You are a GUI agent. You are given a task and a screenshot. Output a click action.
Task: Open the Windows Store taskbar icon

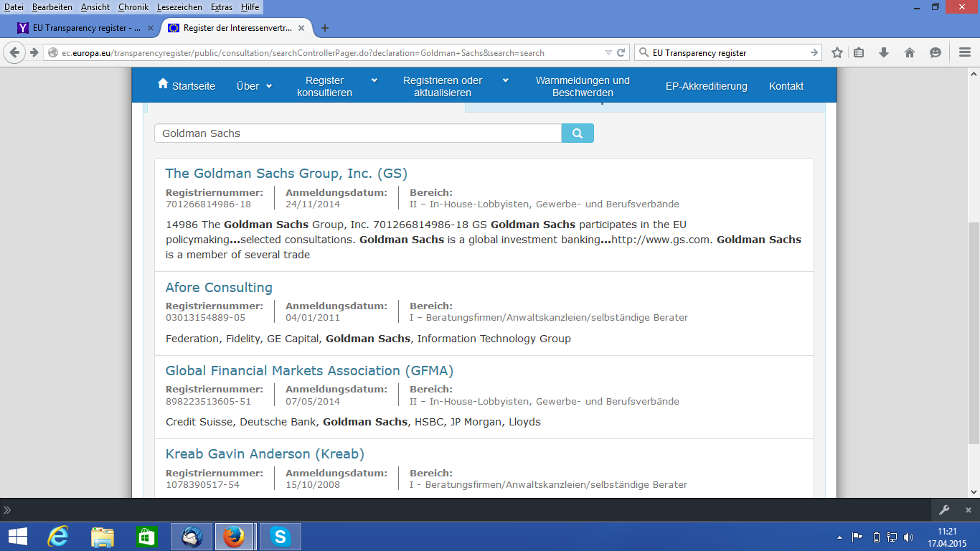click(146, 537)
